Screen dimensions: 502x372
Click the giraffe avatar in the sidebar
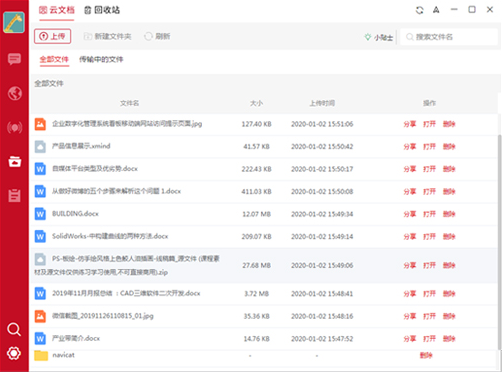[x=14, y=22]
